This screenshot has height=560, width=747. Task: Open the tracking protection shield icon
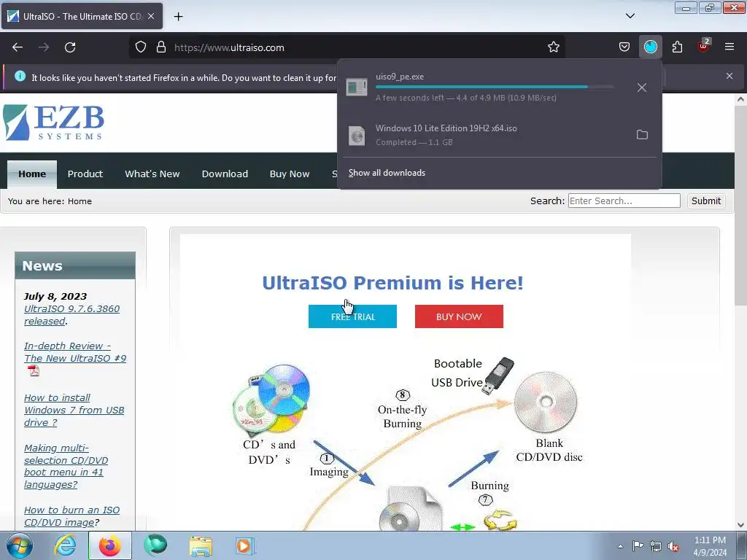click(x=141, y=47)
